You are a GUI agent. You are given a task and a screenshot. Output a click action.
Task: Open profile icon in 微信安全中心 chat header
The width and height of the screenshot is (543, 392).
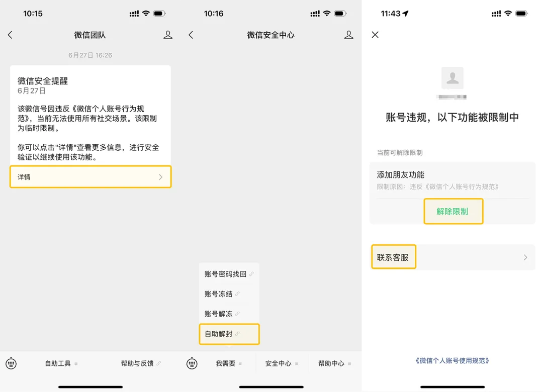point(349,35)
